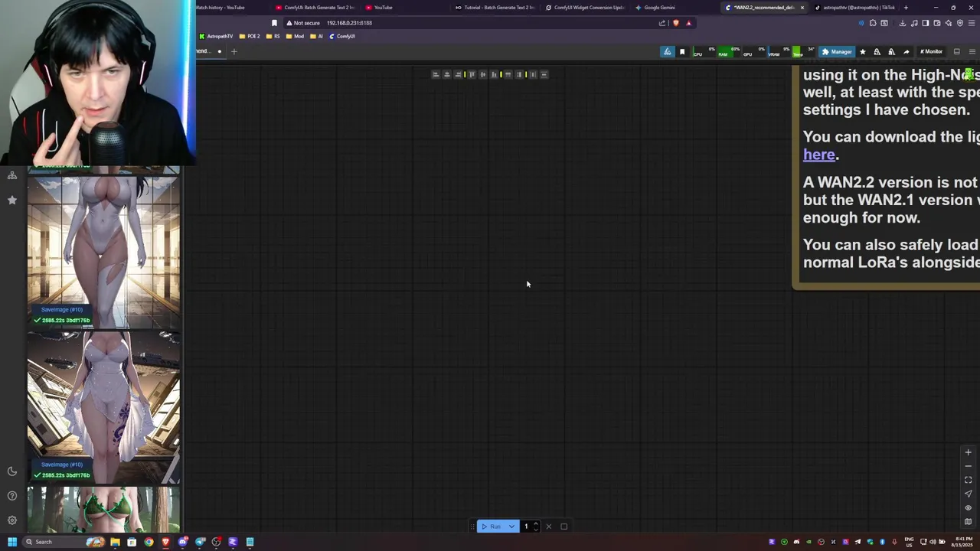
Task: Add a new workflow tab with plus
Action: click(x=234, y=51)
